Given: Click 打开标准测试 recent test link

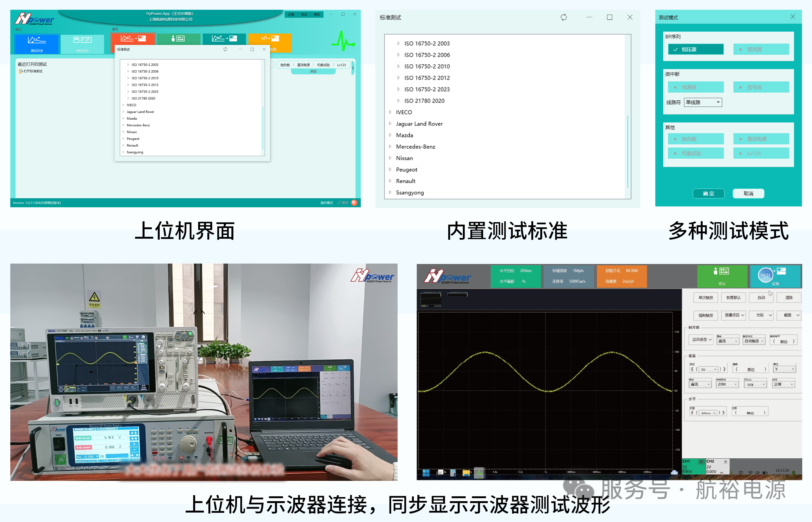Looking at the screenshot, I should click(x=33, y=71).
